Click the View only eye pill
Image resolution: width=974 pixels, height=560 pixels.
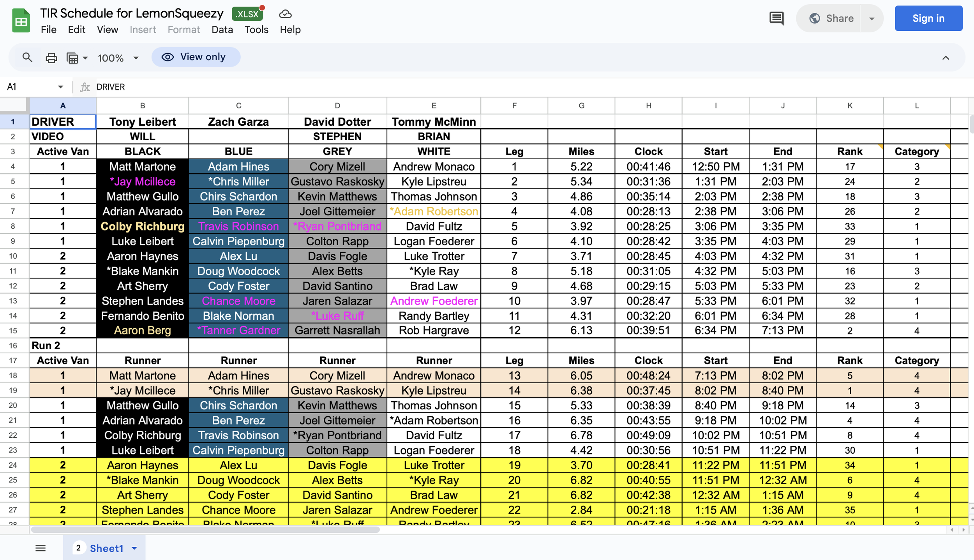(196, 57)
